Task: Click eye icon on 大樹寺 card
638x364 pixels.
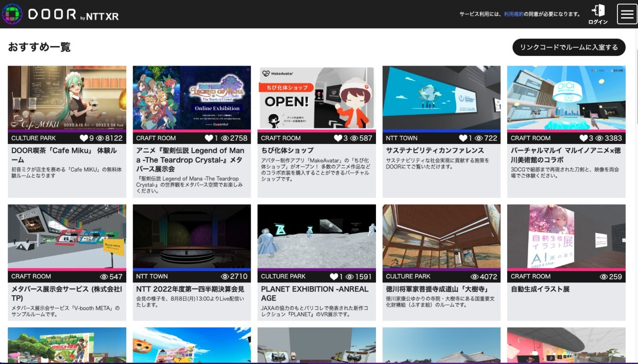Action: (x=474, y=277)
